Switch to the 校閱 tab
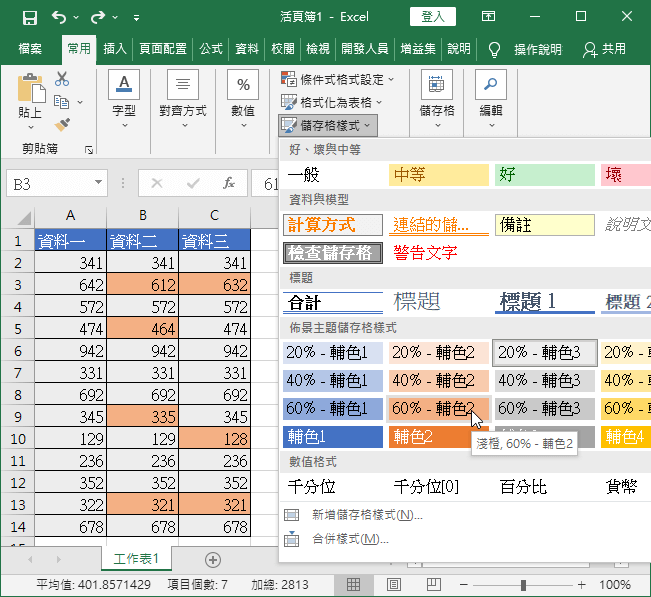Image resolution: width=651 pixels, height=597 pixels. coord(282,49)
